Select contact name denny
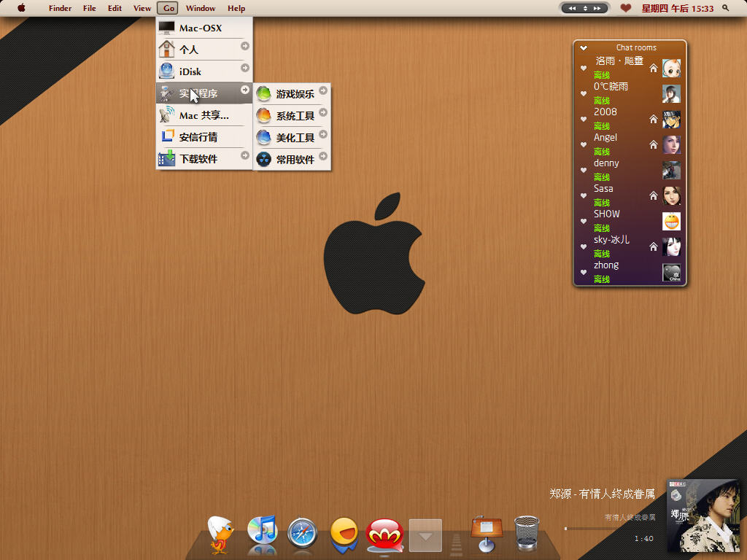This screenshot has width=747, height=560. (606, 163)
